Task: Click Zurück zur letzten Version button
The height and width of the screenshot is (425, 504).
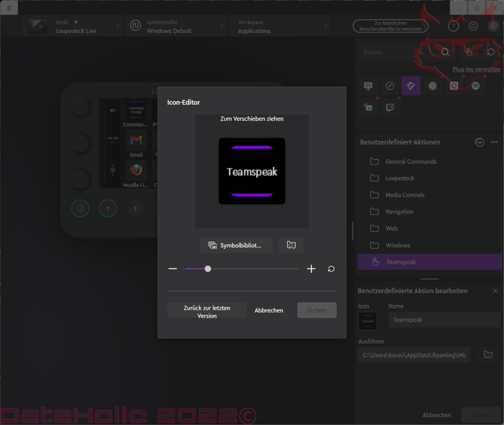Action: coord(207,310)
